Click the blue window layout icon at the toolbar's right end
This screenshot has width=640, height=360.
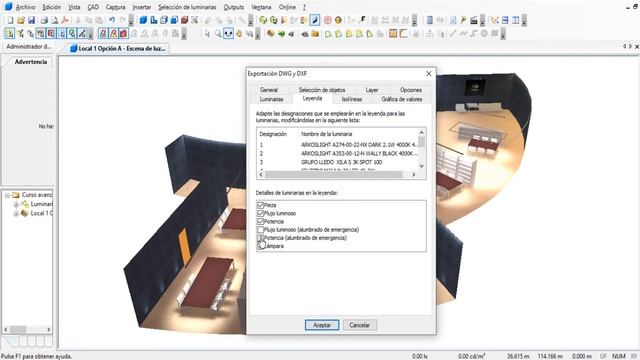tap(516, 20)
